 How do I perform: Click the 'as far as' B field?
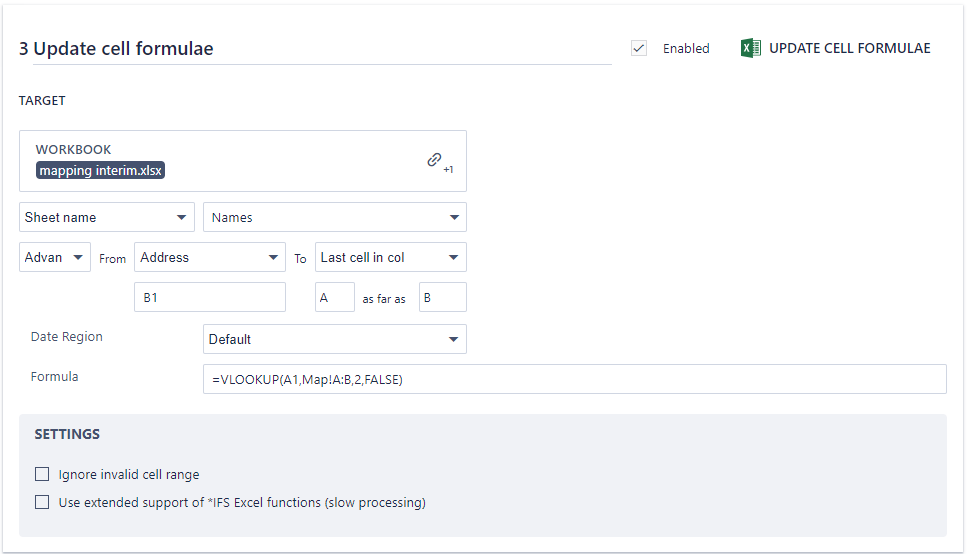tap(442, 297)
